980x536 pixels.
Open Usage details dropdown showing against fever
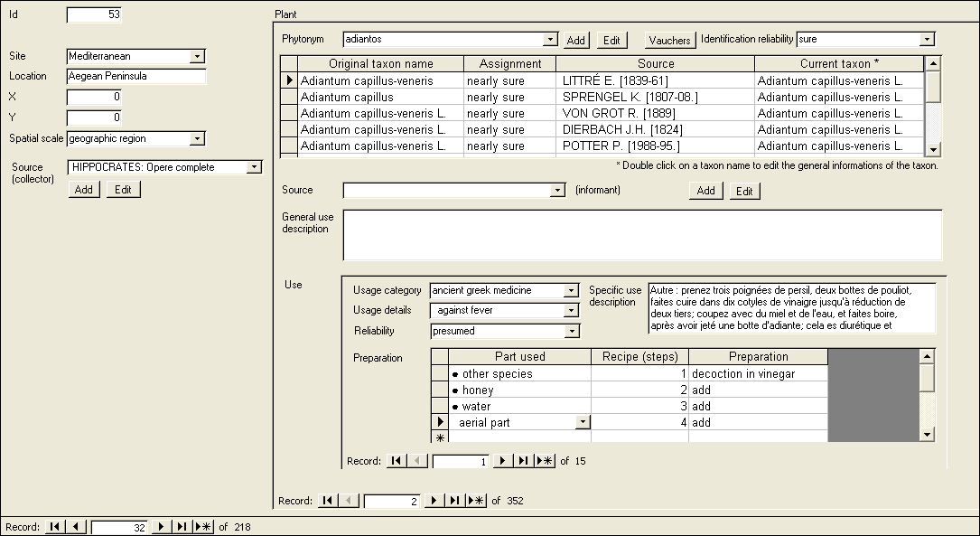coord(571,310)
